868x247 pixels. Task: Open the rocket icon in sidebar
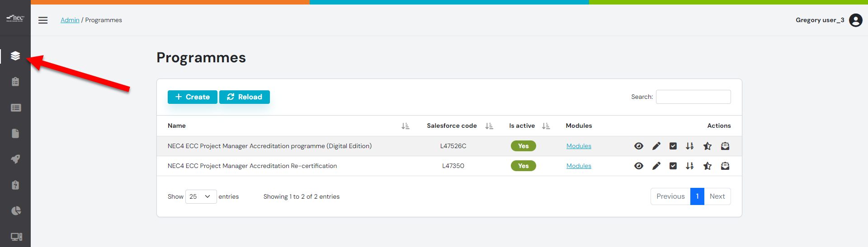(15, 159)
